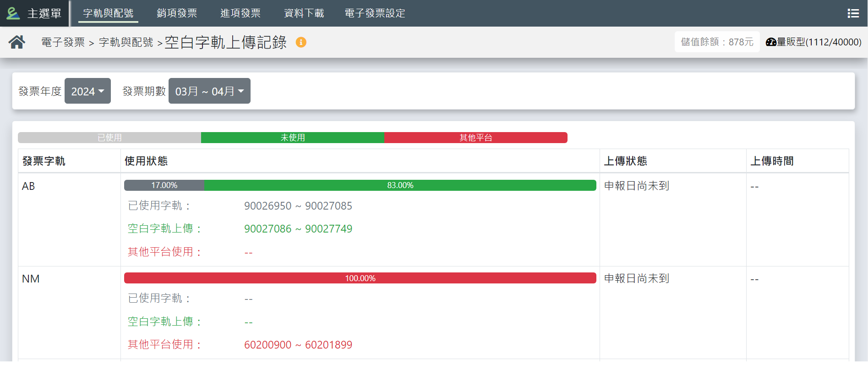Click the 字軌與配號 breadcrumb link

[x=126, y=42]
